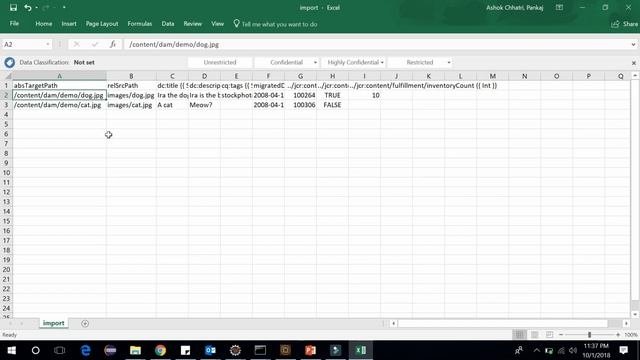This screenshot has height=360, width=640.
Task: Open Customize Quick Access Toolbar dropdown
Action: point(64,8)
